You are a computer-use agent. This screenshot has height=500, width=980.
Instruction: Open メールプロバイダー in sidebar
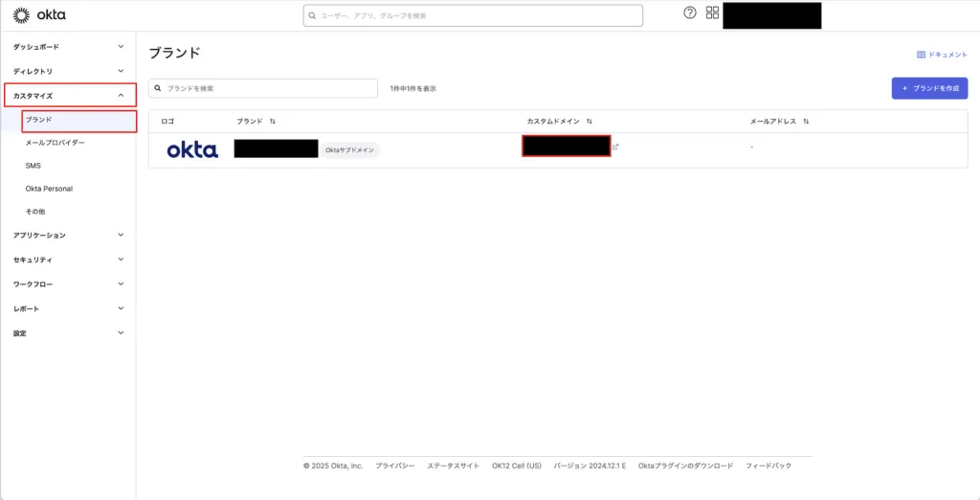click(x=55, y=143)
